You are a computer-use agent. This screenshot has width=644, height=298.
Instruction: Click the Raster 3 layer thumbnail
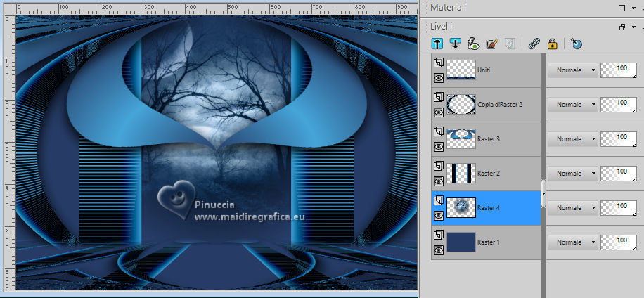[x=461, y=138]
